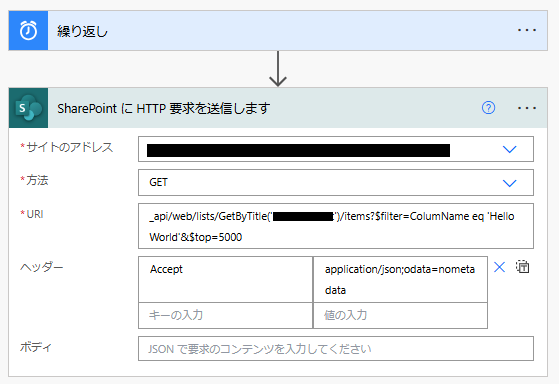Click the 値の入力 field
Image resolution: width=559 pixels, height=384 pixels.
[x=400, y=316]
